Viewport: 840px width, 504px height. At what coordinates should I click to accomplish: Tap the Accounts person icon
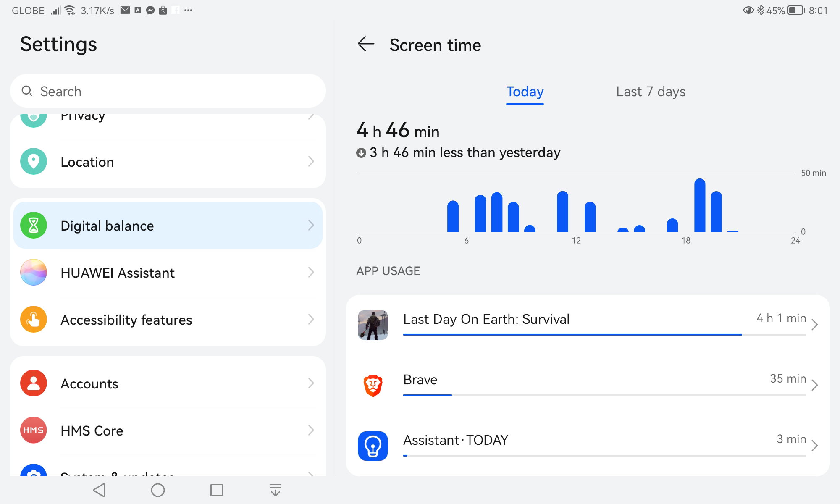pyautogui.click(x=34, y=383)
